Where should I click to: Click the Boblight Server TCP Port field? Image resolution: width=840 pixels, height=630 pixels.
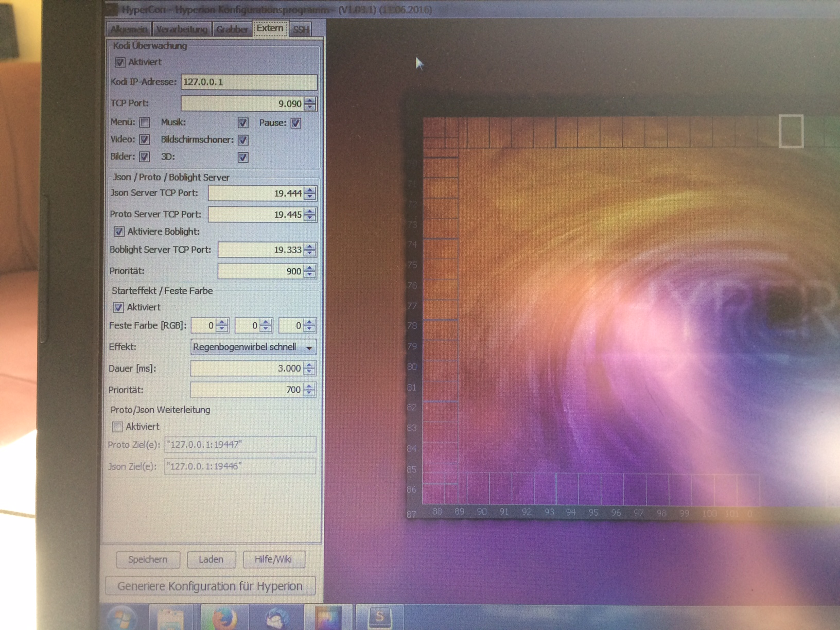click(261, 250)
